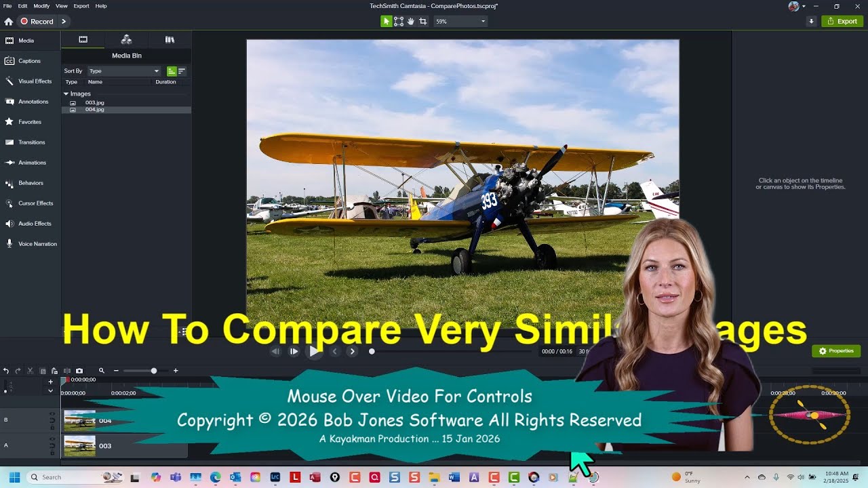Open the Voice Narration panel
Image resolution: width=868 pixels, height=488 pixels.
coord(30,244)
